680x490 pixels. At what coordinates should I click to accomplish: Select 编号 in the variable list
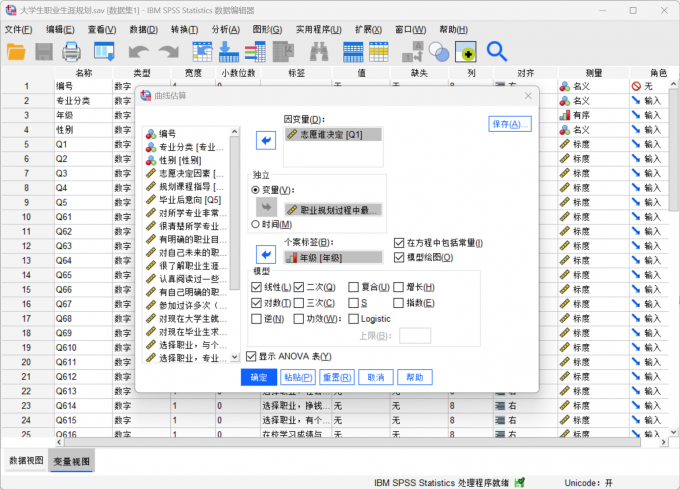(167, 134)
